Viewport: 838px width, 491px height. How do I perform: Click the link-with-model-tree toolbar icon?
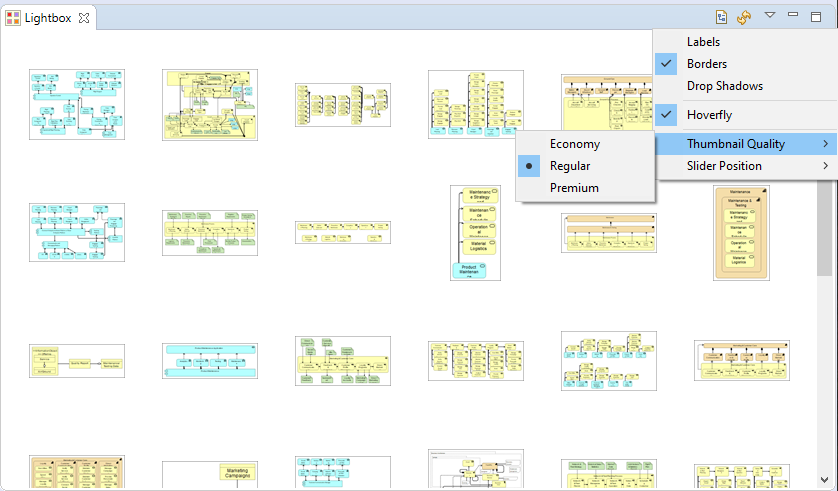(x=721, y=17)
